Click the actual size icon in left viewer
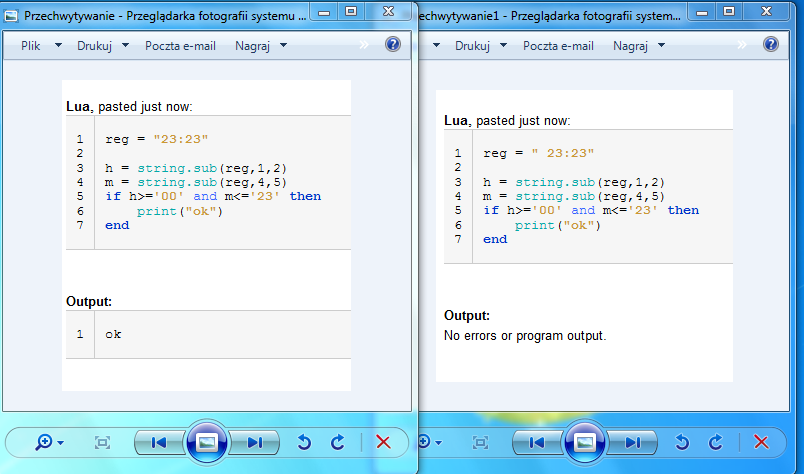Screen dimensions: 804x474 click(103, 442)
